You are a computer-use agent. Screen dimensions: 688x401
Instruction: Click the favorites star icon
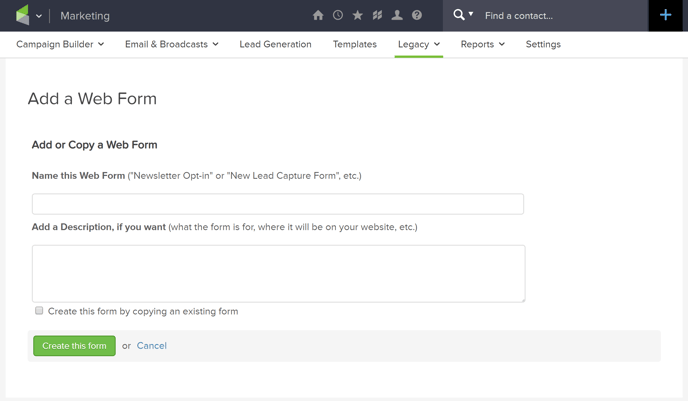pos(358,15)
